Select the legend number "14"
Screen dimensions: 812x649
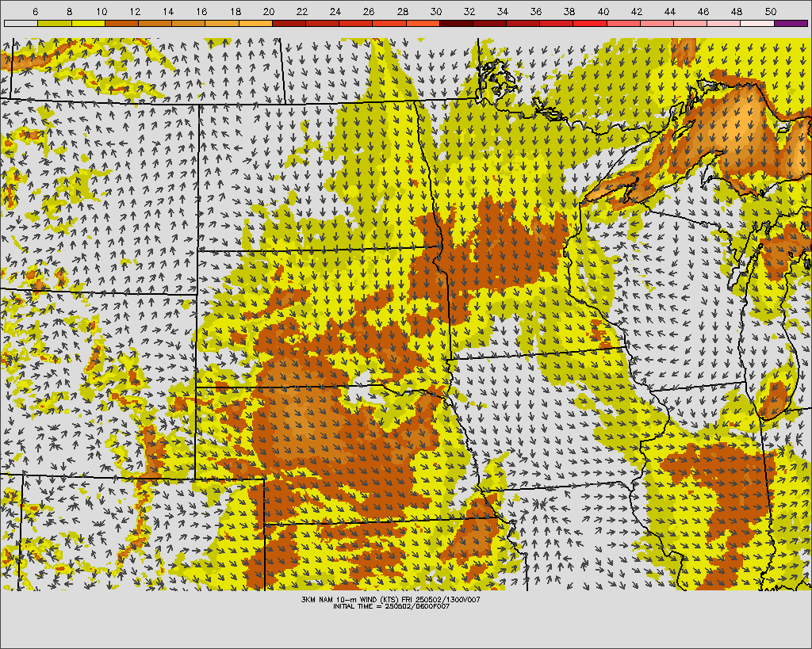click(x=168, y=11)
